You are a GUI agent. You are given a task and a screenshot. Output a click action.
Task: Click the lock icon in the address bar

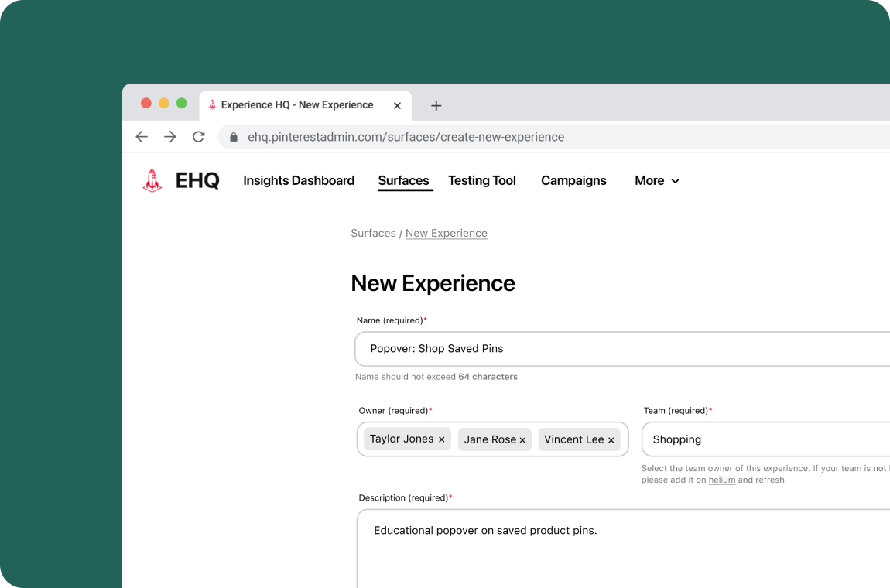tap(233, 136)
